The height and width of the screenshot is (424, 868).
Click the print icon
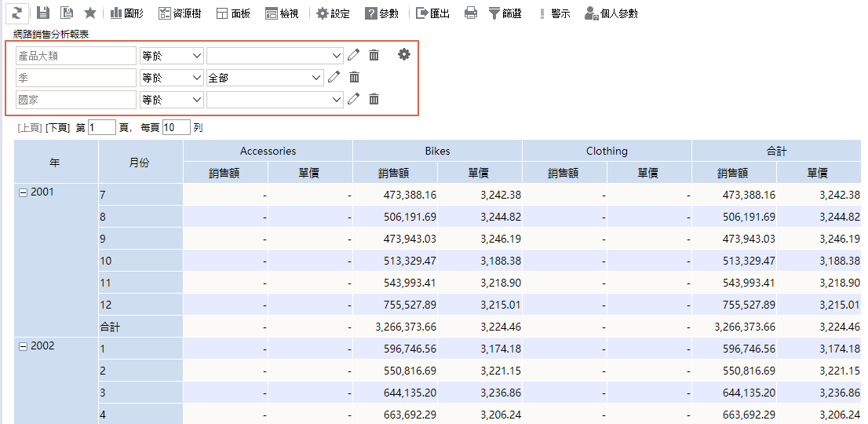tap(470, 13)
